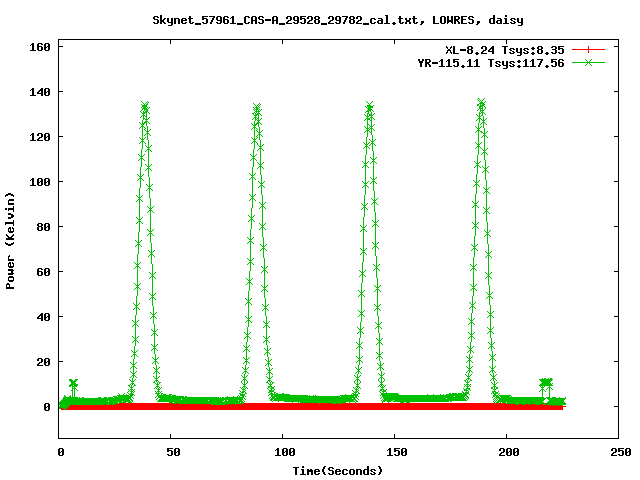
Task: Select the XL-8.24 Tsys:8.35 legend entry
Action: (x=505, y=50)
